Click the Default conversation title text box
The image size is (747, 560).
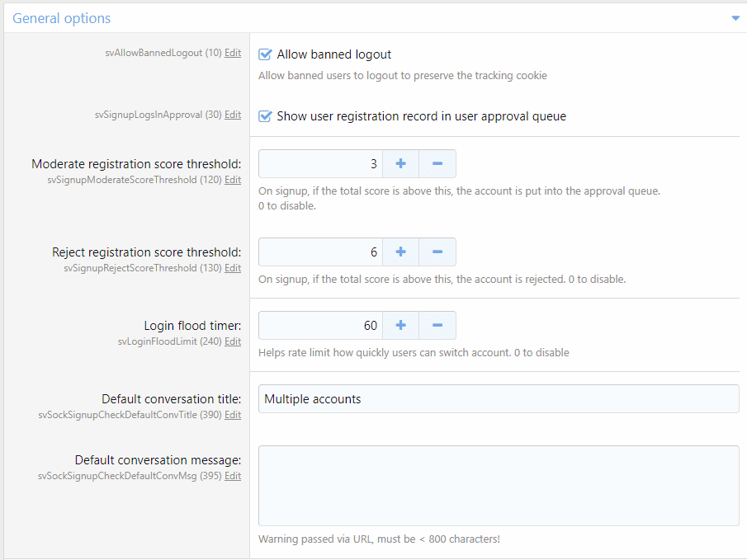tap(499, 399)
